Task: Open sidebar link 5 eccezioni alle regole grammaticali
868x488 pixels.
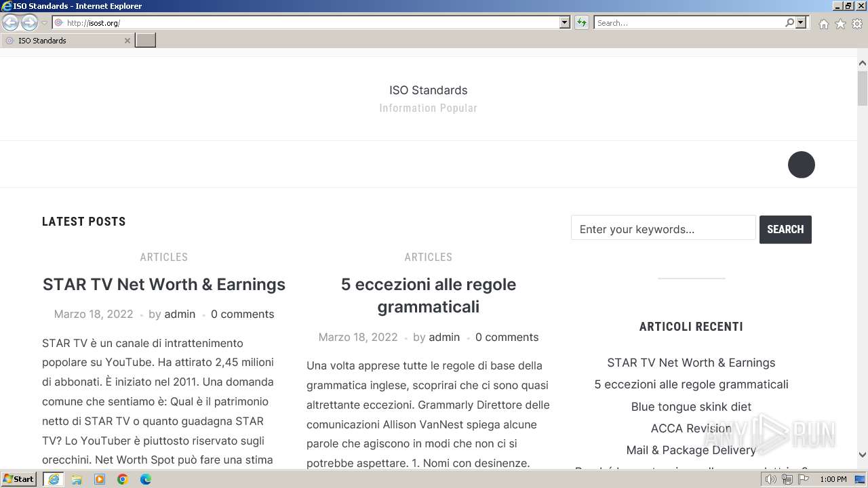Action: coord(691,384)
